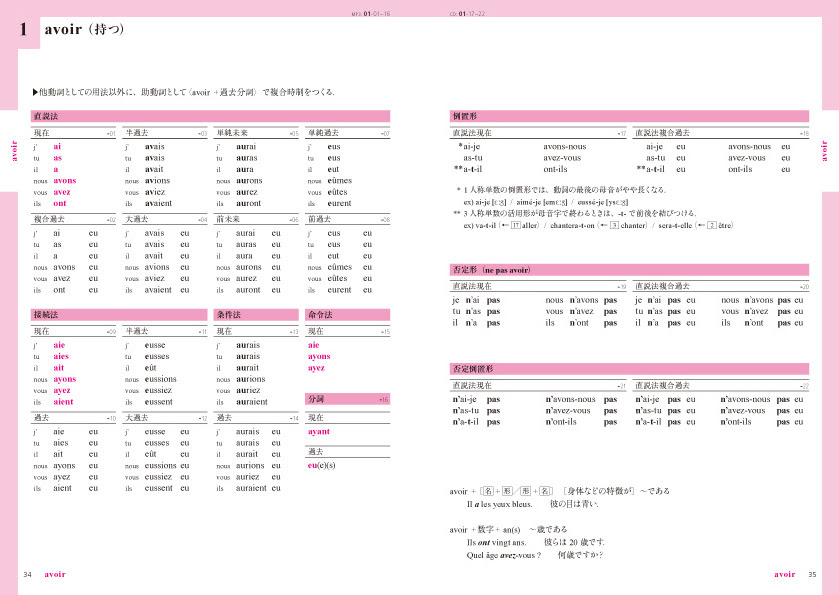This screenshot has height=595, width=839.
Task: Click the example line starting 'ex) ai-je'
Action: (x=546, y=202)
